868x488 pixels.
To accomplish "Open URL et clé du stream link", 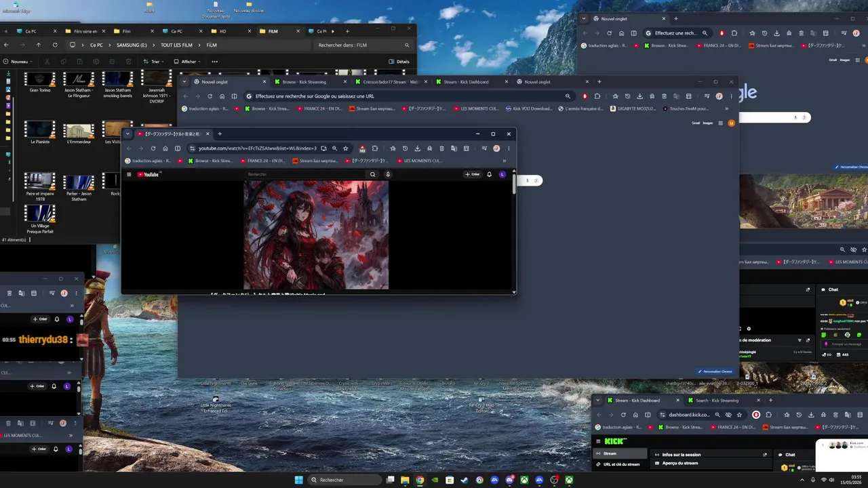I will click(621, 464).
